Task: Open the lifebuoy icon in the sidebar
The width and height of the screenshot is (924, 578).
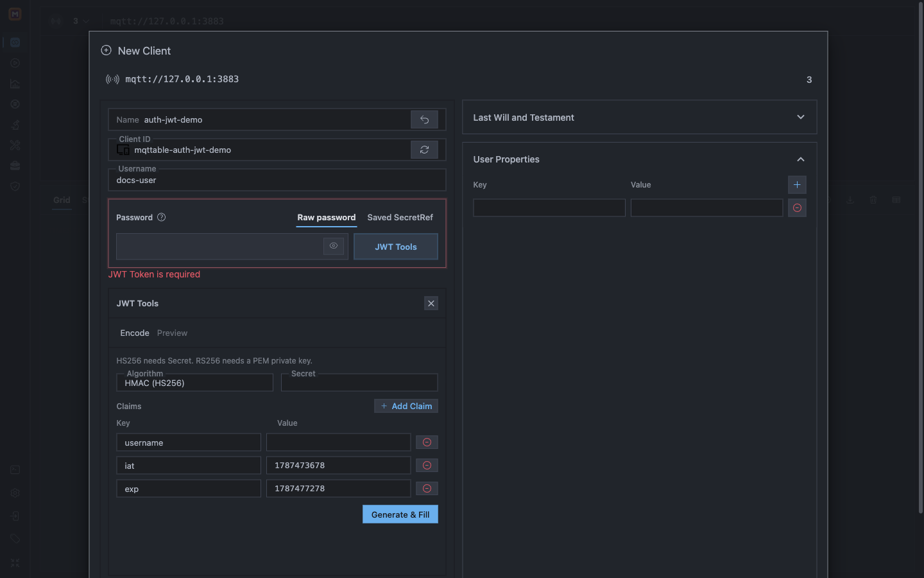Action: pos(15,104)
